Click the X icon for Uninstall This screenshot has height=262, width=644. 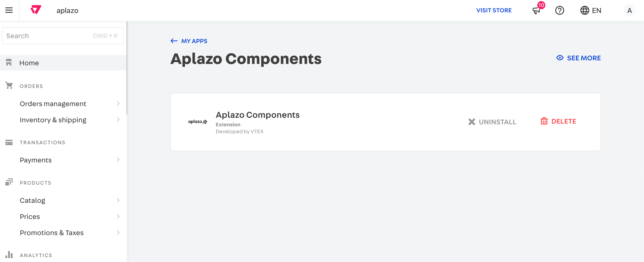pos(472,122)
